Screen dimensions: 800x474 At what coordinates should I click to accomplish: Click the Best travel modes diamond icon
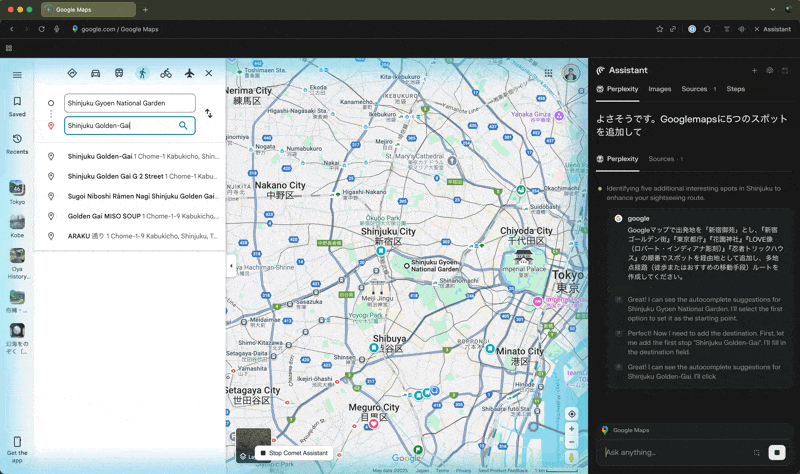(72, 73)
